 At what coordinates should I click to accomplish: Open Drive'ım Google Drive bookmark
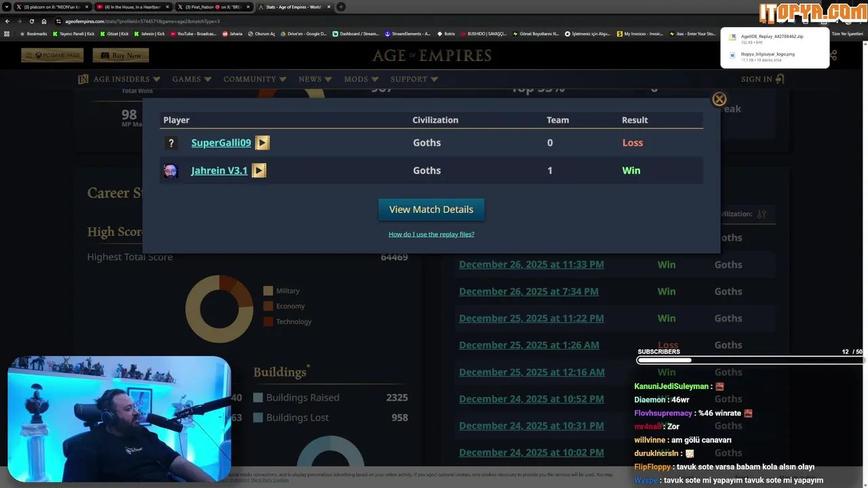(x=303, y=33)
